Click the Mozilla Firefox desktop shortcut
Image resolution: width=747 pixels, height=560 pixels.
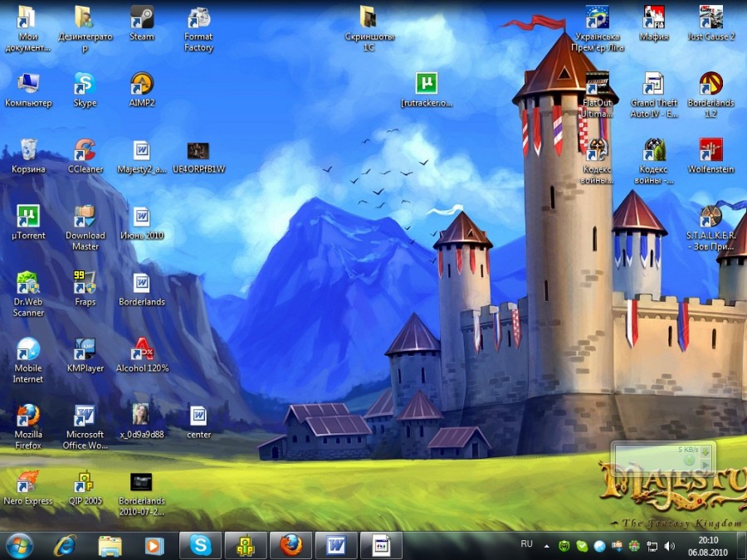coord(28,426)
